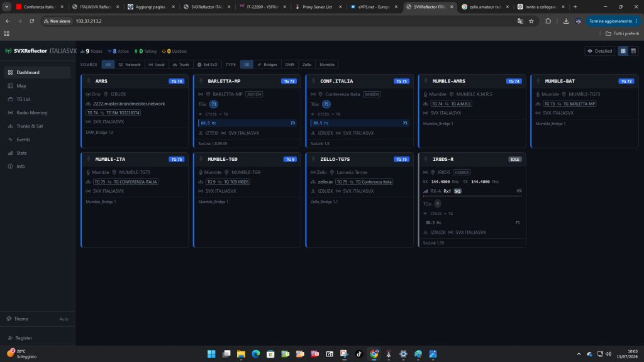644x362 pixels.
Task: Open the Google Translate page icon
Action: pyautogui.click(x=520, y=21)
